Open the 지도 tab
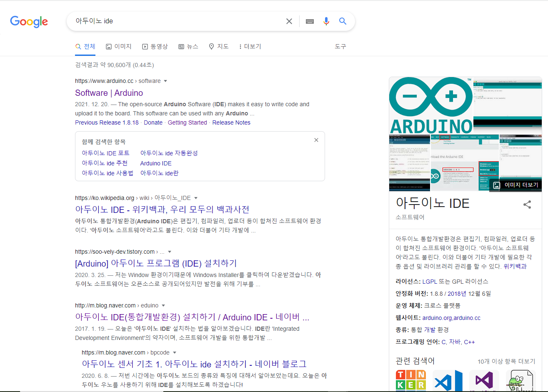 tap(219, 47)
